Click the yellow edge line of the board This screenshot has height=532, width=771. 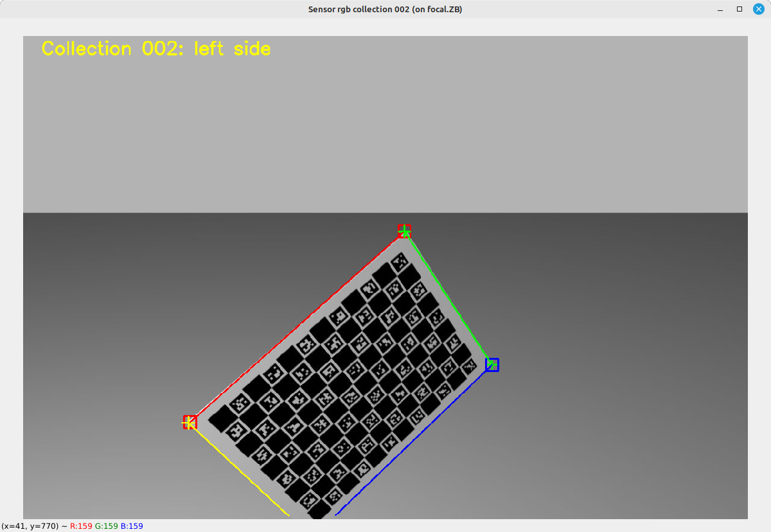tap(239, 469)
